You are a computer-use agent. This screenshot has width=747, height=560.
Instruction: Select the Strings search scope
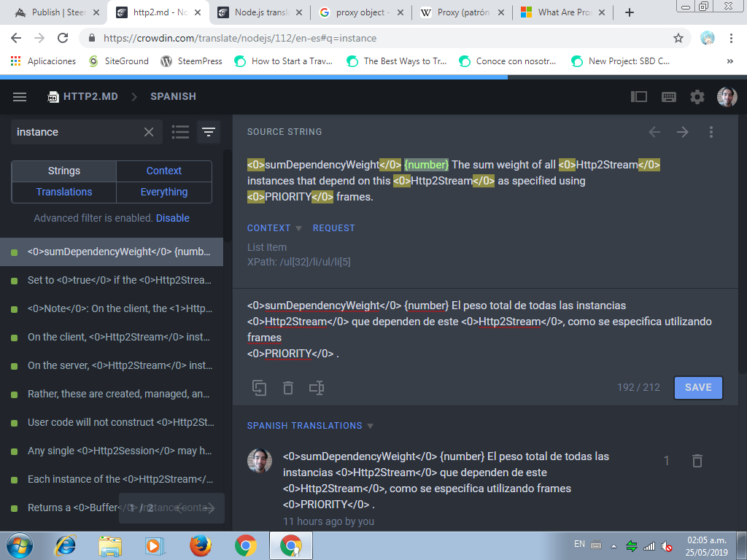[x=64, y=171]
